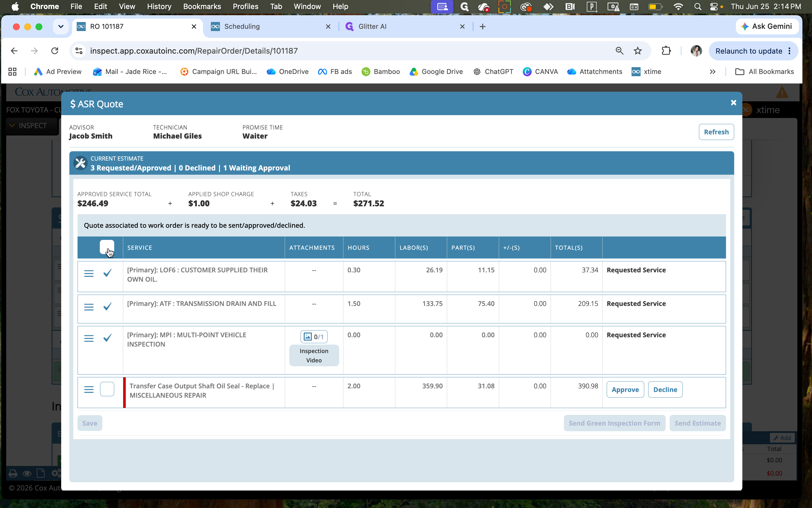
Task: Open the MPI image attachments 0/1 icon
Action: pyautogui.click(x=314, y=337)
